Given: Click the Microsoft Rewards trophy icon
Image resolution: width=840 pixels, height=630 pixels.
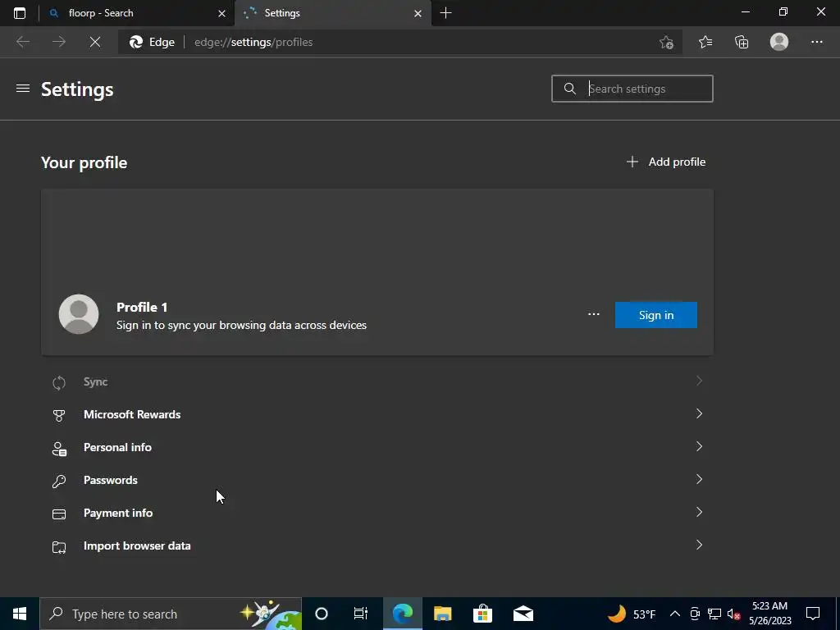Looking at the screenshot, I should (59, 416).
